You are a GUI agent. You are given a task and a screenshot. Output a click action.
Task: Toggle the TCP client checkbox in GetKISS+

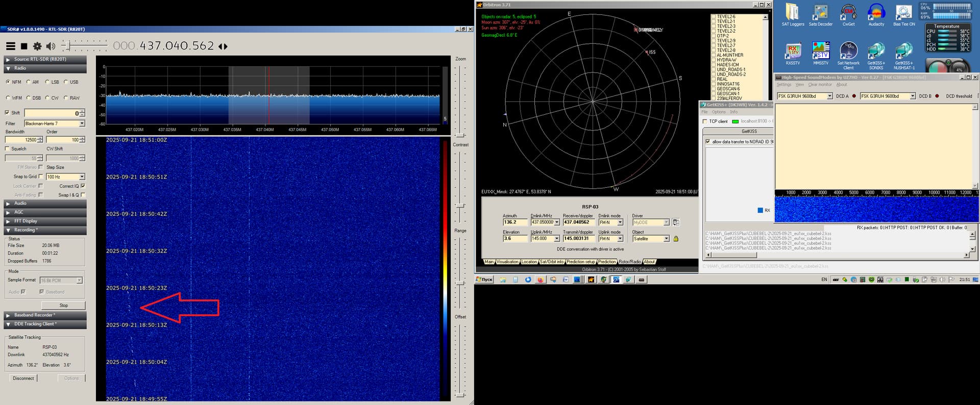(705, 121)
